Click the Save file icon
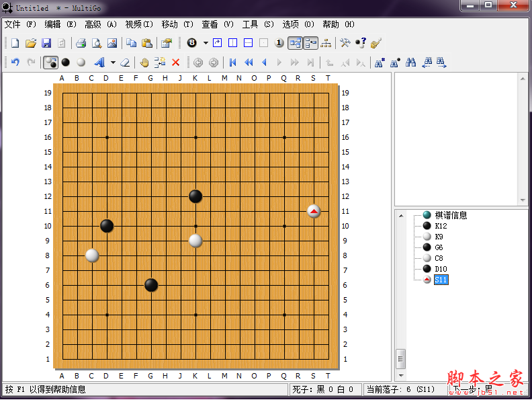The image size is (532, 400). pyautogui.click(x=46, y=43)
